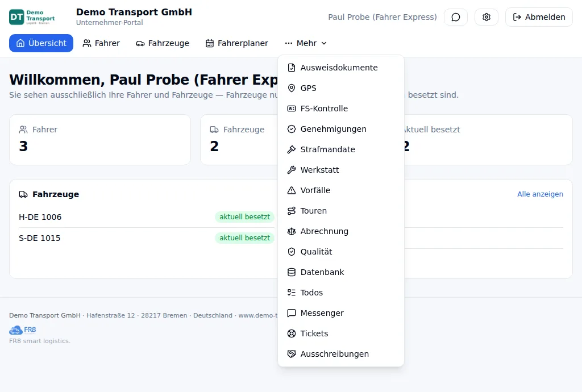Click the home icon in Übersicht
This screenshot has width=582, height=392.
[20, 43]
